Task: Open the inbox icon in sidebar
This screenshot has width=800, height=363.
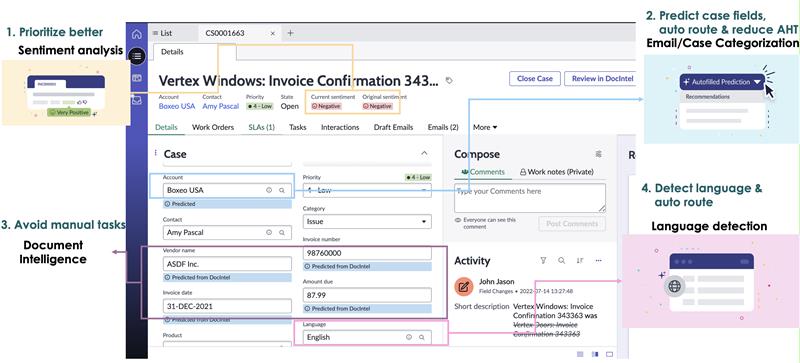Action: coord(136,101)
